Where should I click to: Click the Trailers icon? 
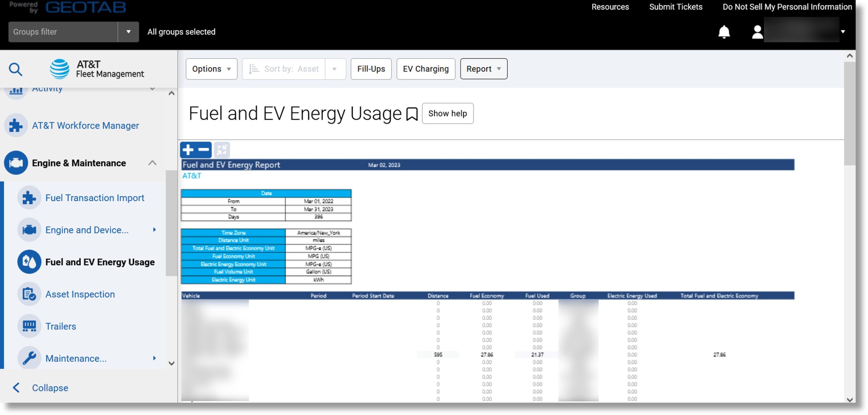click(x=29, y=326)
